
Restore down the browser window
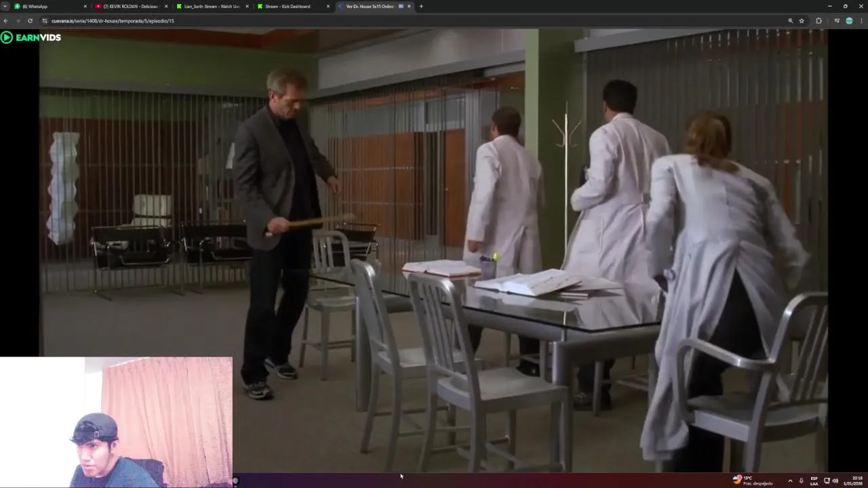tap(845, 6)
